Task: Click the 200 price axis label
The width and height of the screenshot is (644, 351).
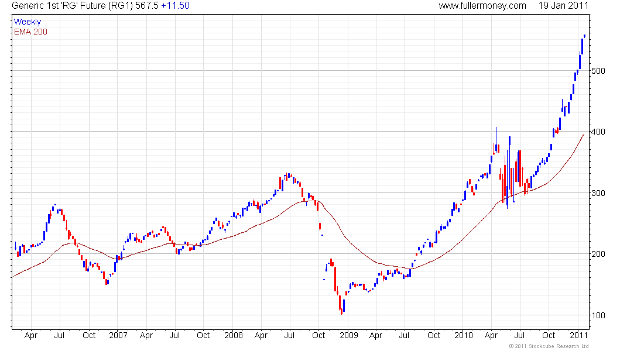Action: 598,254
